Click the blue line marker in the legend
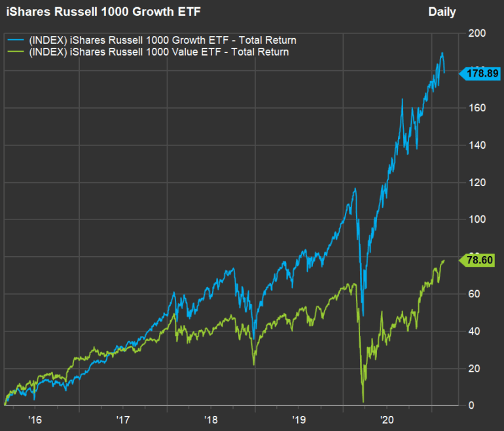The height and width of the screenshot is (431, 504). point(14,41)
